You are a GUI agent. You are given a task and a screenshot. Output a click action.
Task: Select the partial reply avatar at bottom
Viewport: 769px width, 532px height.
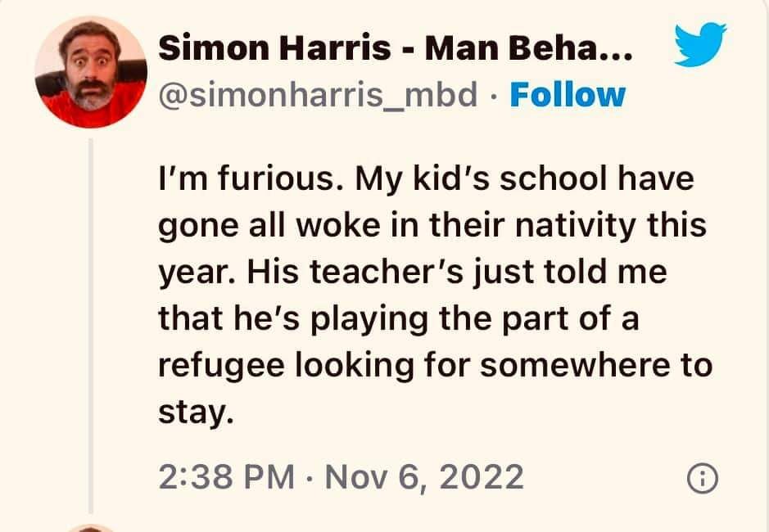coord(91,528)
